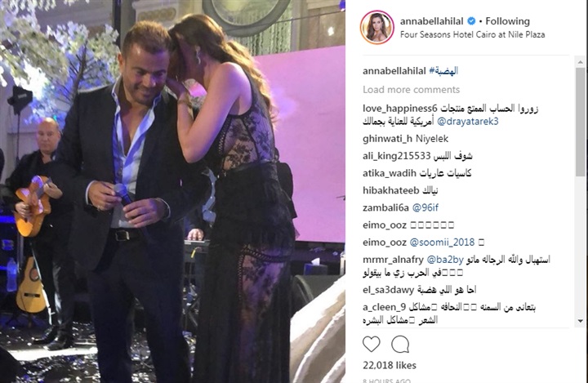
Task: Open Four Seasons Hotel Cairo location link
Action: click(x=472, y=34)
